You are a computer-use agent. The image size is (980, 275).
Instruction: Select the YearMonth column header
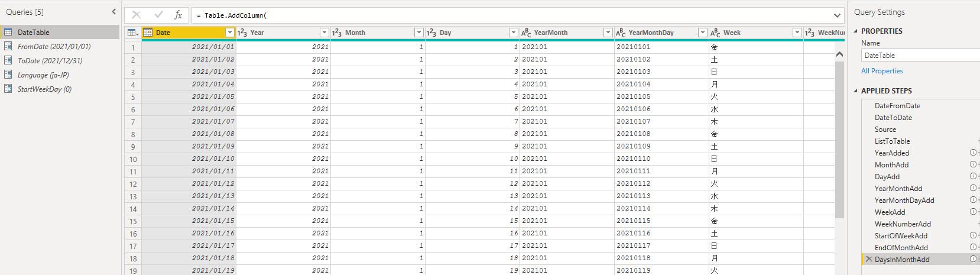point(567,33)
